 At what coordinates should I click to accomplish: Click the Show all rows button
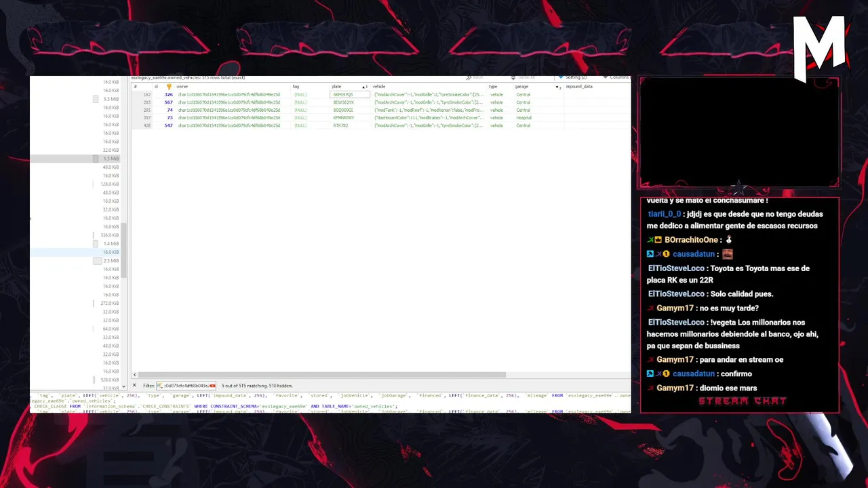pos(523,77)
